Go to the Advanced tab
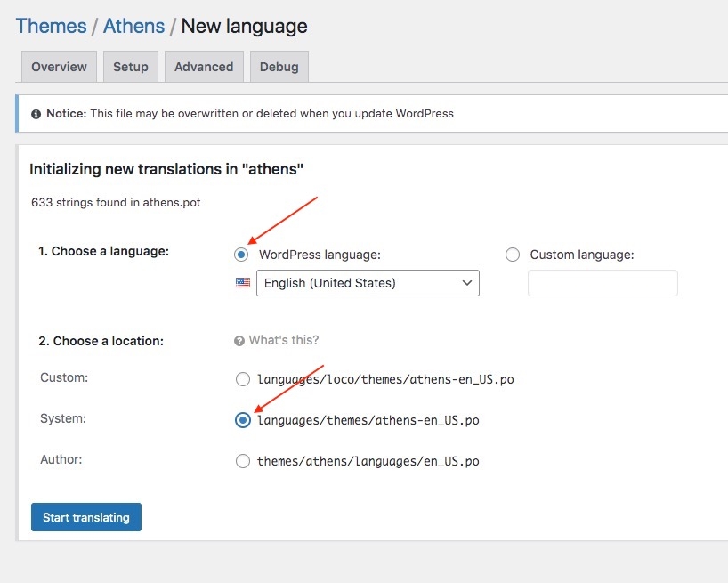The height and width of the screenshot is (583, 728). [x=204, y=67]
